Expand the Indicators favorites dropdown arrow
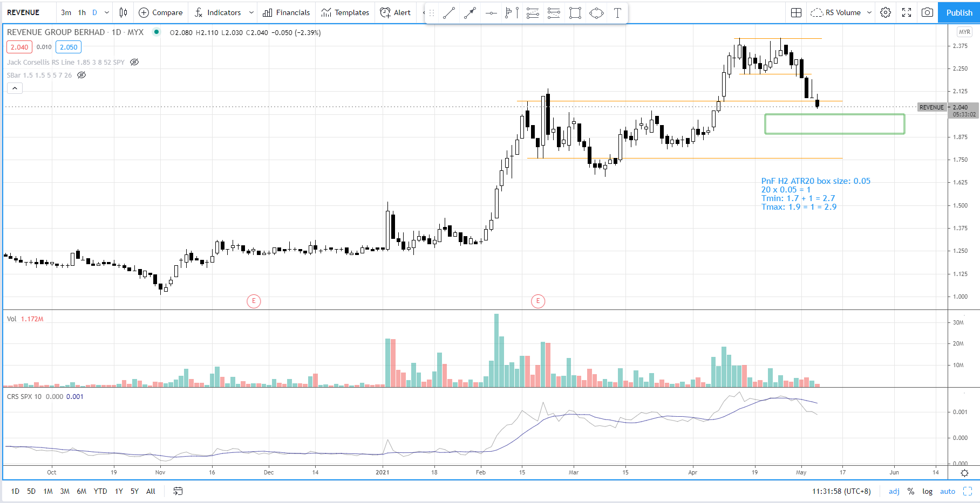This screenshot has width=980, height=503. click(x=251, y=12)
